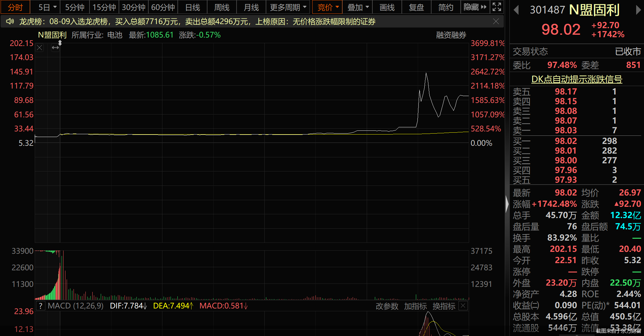Screen dimensions: 644x336
Task: Go to next stock with right arrow
Action: (x=638, y=10)
